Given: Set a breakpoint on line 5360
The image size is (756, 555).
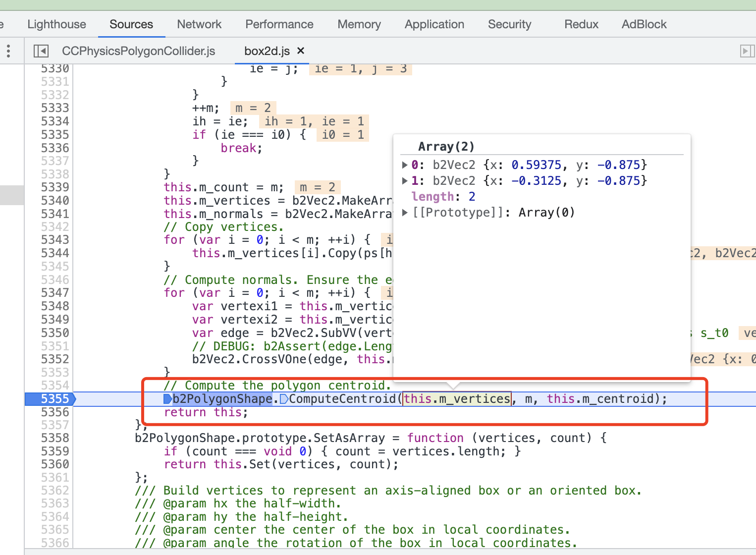Looking at the screenshot, I should [54, 464].
